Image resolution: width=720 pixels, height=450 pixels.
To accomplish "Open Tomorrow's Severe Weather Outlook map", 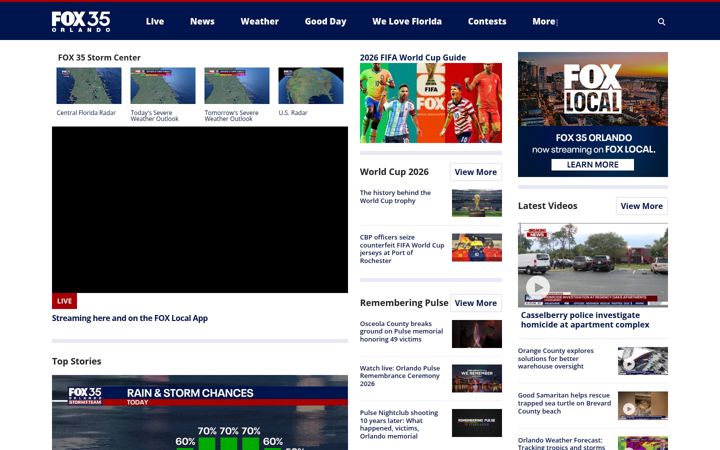I will pos(236,86).
